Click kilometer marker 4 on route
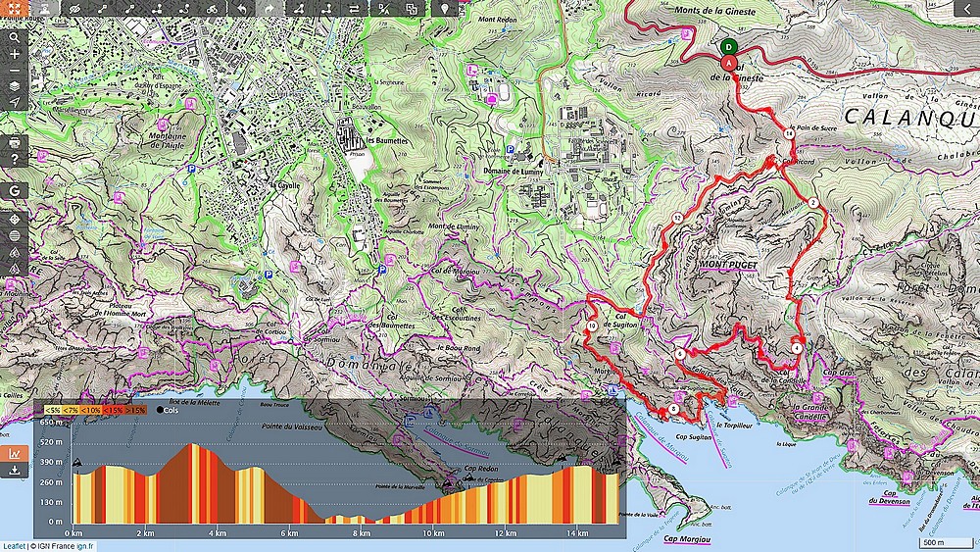 (797, 348)
